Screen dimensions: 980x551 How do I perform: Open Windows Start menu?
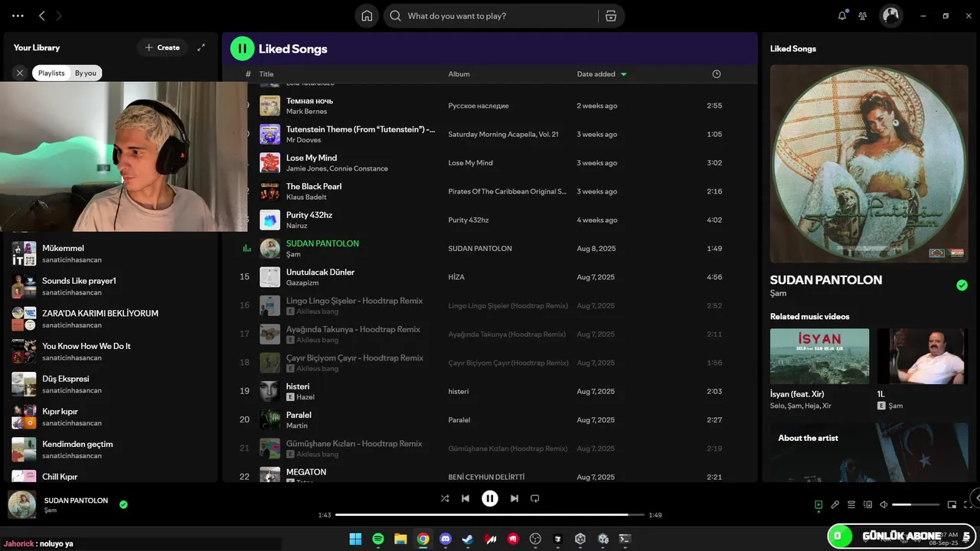(x=355, y=539)
